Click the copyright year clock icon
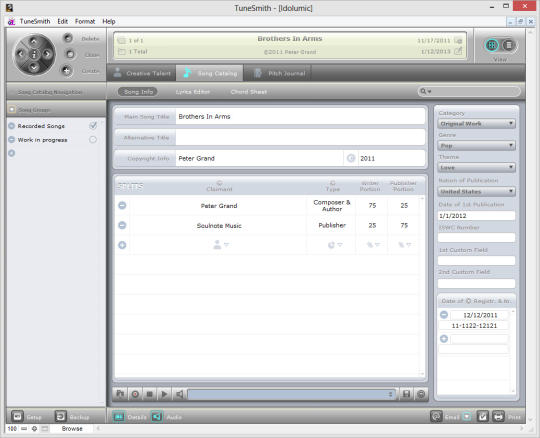 pyautogui.click(x=351, y=158)
